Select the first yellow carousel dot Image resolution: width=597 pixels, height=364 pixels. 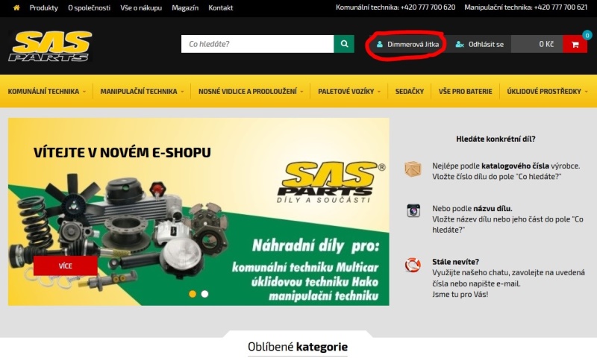pyautogui.click(x=193, y=294)
